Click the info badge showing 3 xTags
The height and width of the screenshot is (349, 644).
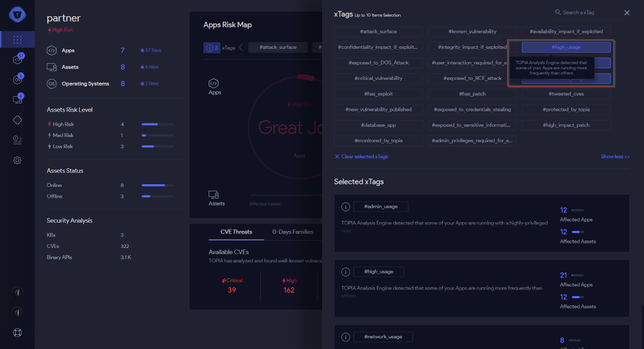tap(212, 47)
